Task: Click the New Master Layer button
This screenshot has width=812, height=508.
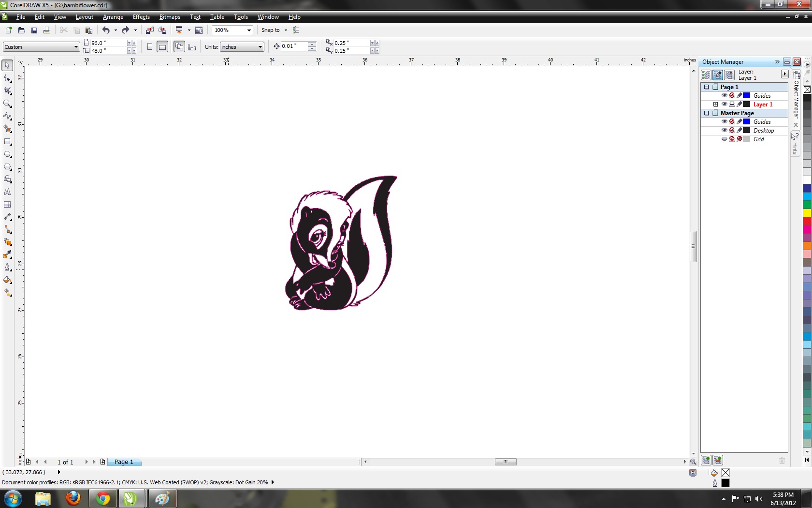Action: click(x=718, y=460)
